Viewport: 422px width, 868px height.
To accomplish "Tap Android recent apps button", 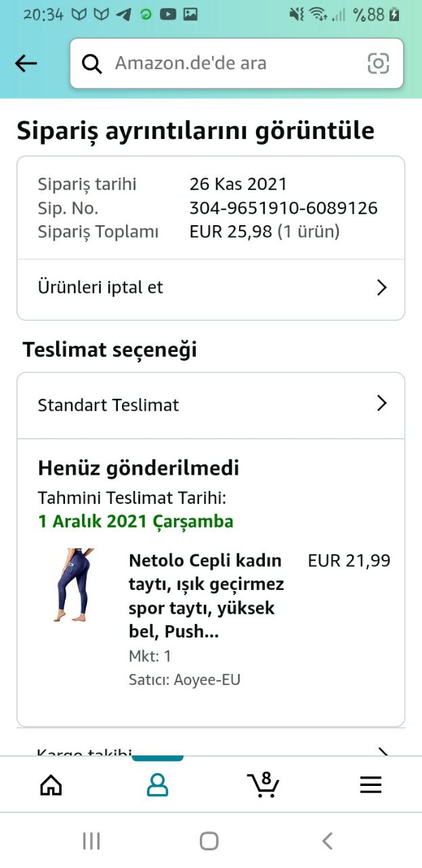I will 91,842.
